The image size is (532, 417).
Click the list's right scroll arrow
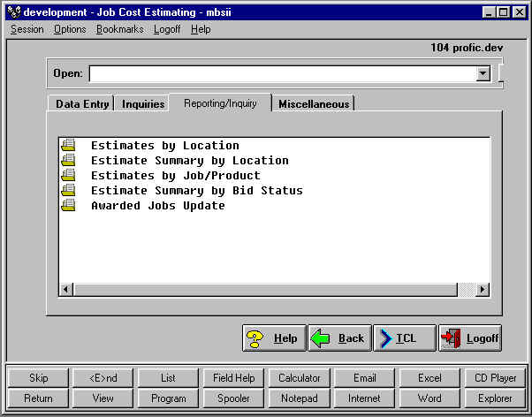[x=482, y=290]
